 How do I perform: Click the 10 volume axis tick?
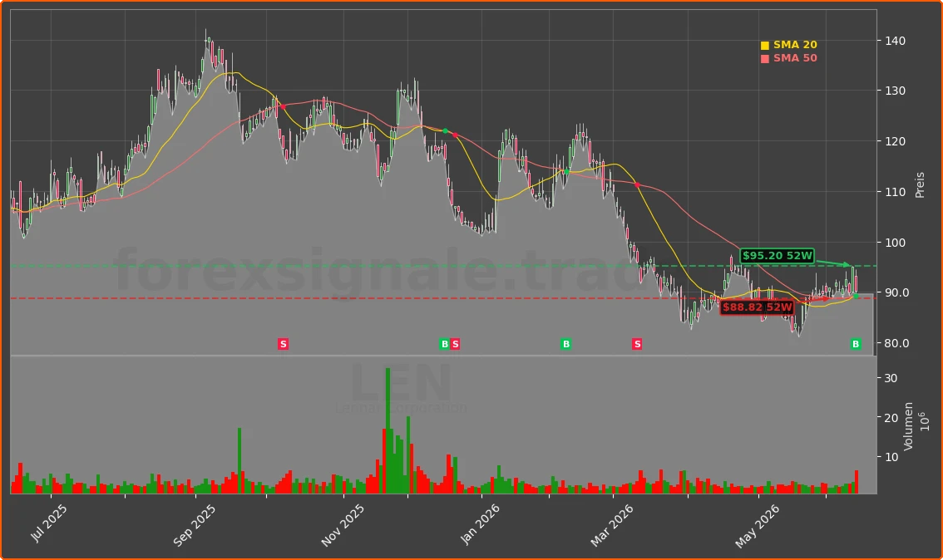pos(891,457)
